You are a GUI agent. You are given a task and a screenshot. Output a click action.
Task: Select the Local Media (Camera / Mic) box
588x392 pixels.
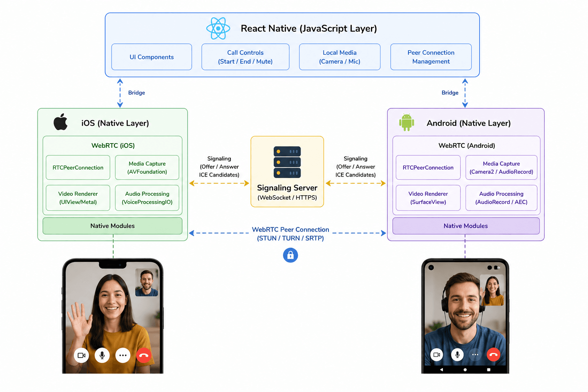340,57
